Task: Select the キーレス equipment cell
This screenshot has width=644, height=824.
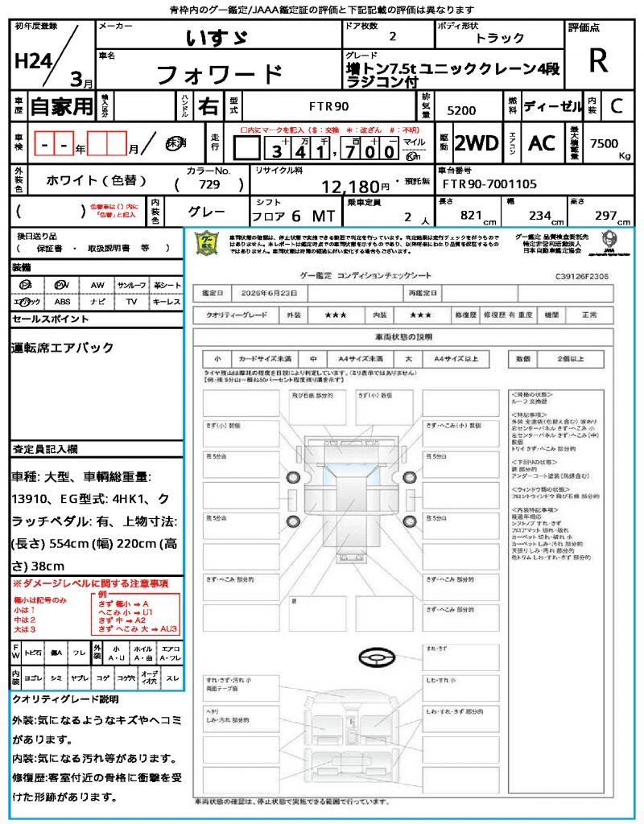Action: pos(167,302)
